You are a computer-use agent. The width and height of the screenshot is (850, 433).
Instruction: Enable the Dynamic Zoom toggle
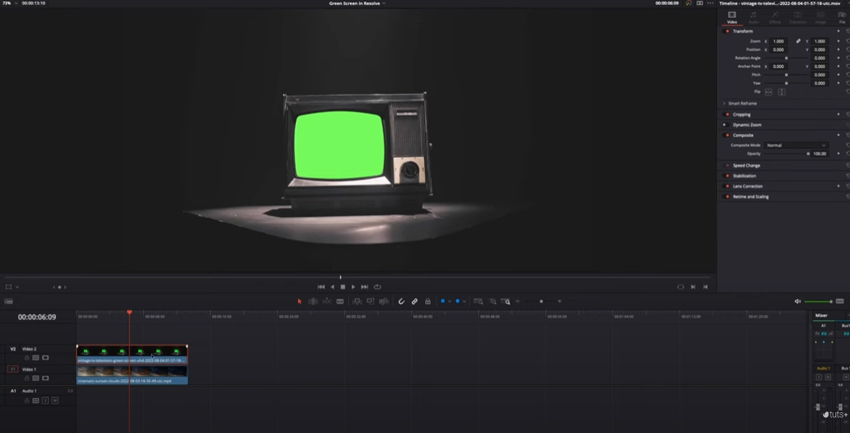pyautogui.click(x=724, y=125)
